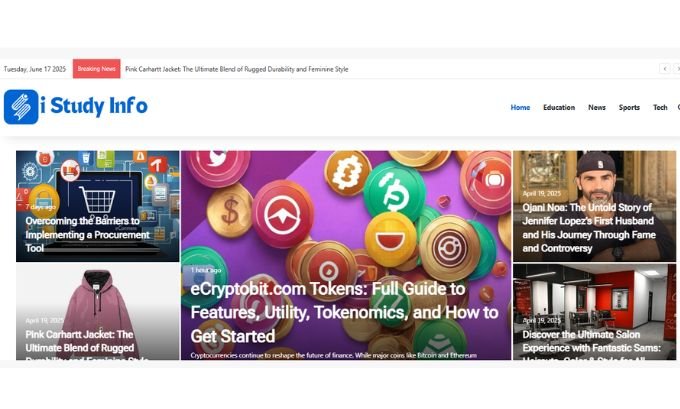
Task: Click the '7 days ago' timestamp
Action: [x=40, y=206]
